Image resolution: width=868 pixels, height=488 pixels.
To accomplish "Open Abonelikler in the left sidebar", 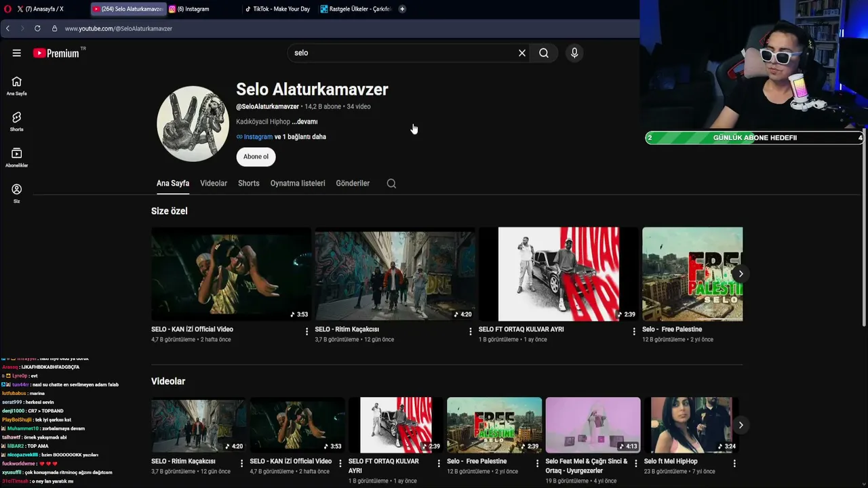I will click(x=16, y=158).
